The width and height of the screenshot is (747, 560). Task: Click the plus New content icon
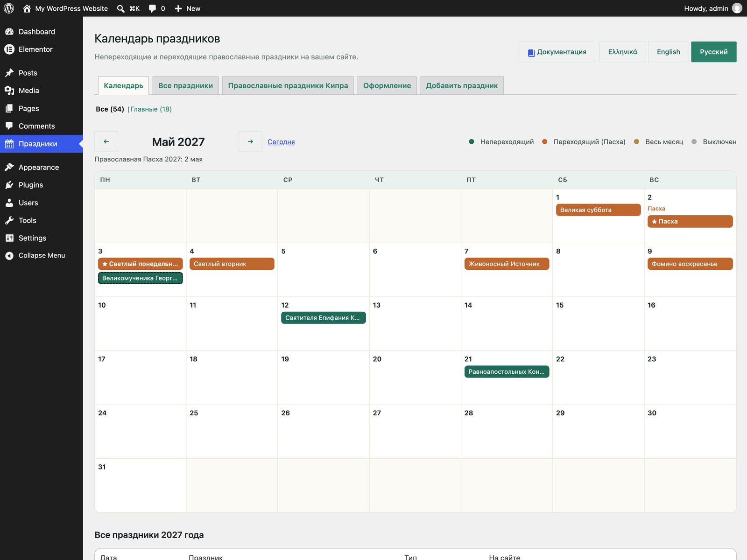178,8
